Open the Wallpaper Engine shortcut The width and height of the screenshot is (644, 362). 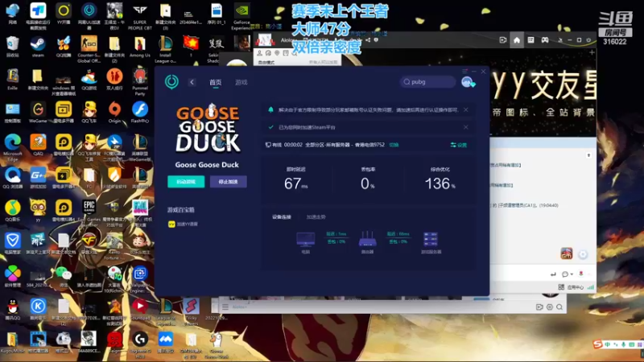pos(139,279)
